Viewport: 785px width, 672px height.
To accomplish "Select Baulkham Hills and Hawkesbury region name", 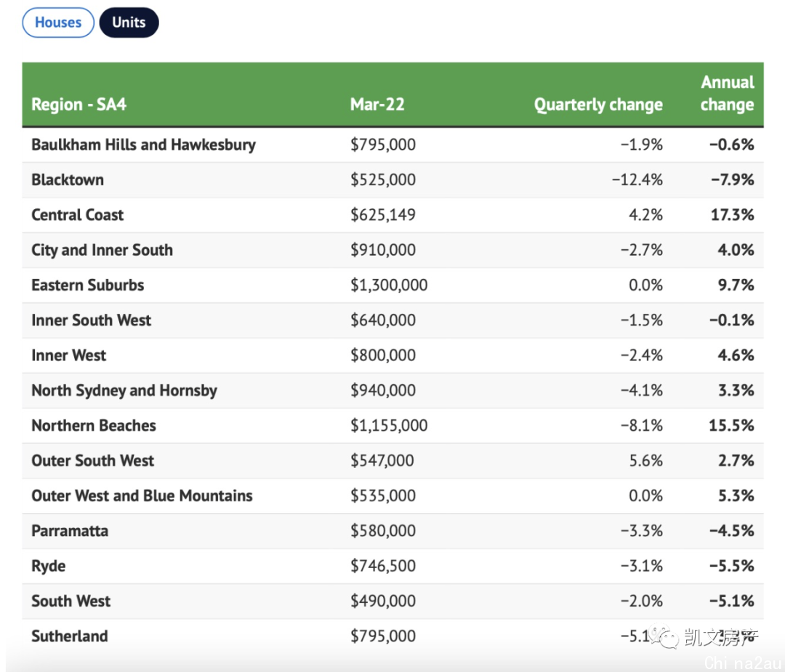I will click(144, 145).
